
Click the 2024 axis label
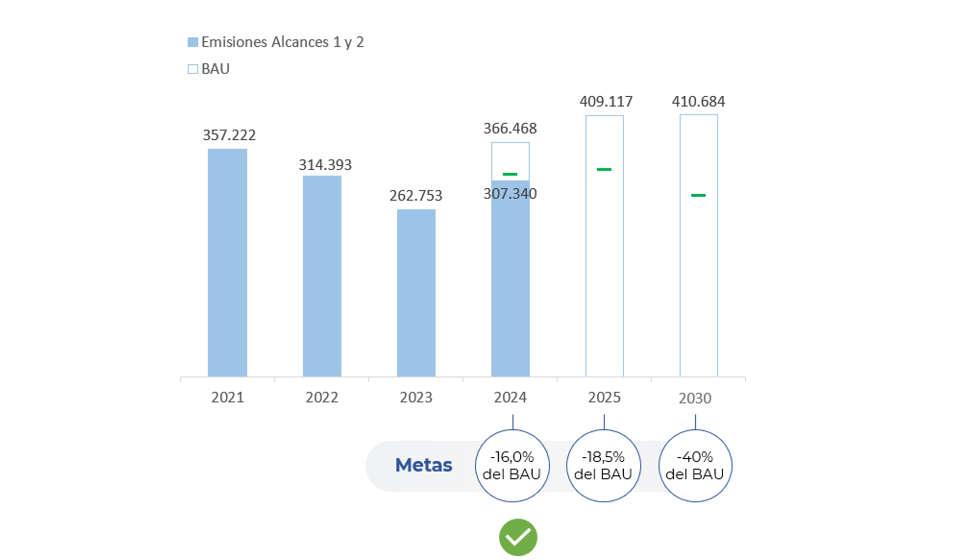[510, 397]
